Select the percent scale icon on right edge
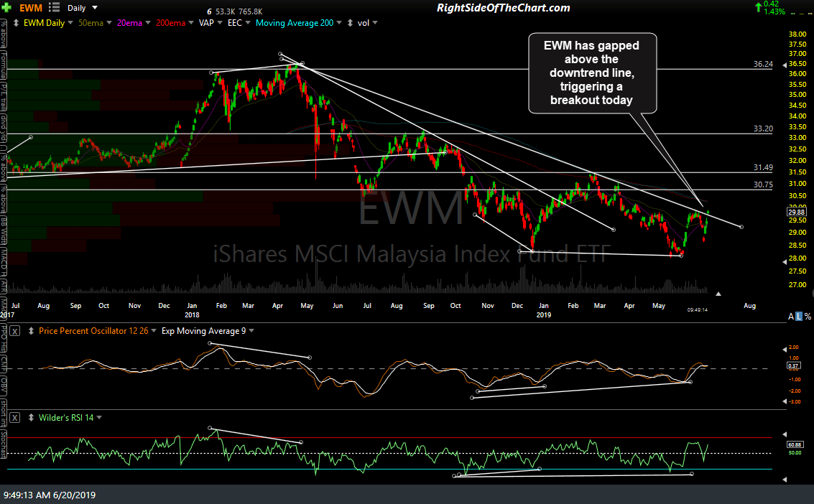Viewport: 814px width, 504px height. [808, 316]
